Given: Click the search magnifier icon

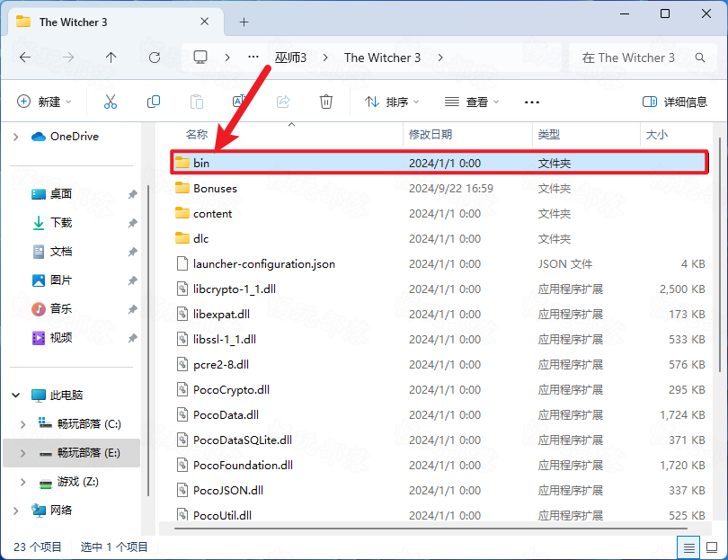Looking at the screenshot, I should pos(699,58).
